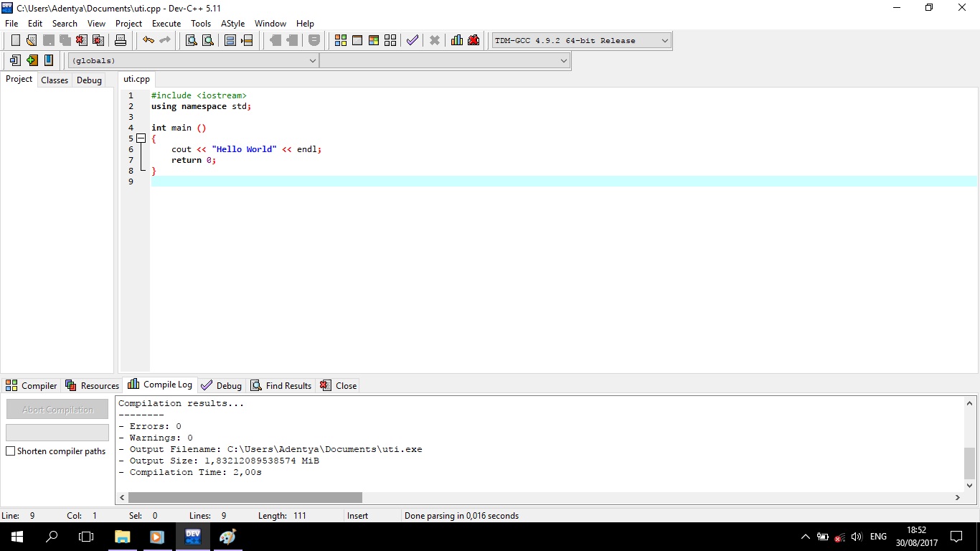Run the program using the Run icon
980x551 pixels.
click(x=357, y=40)
